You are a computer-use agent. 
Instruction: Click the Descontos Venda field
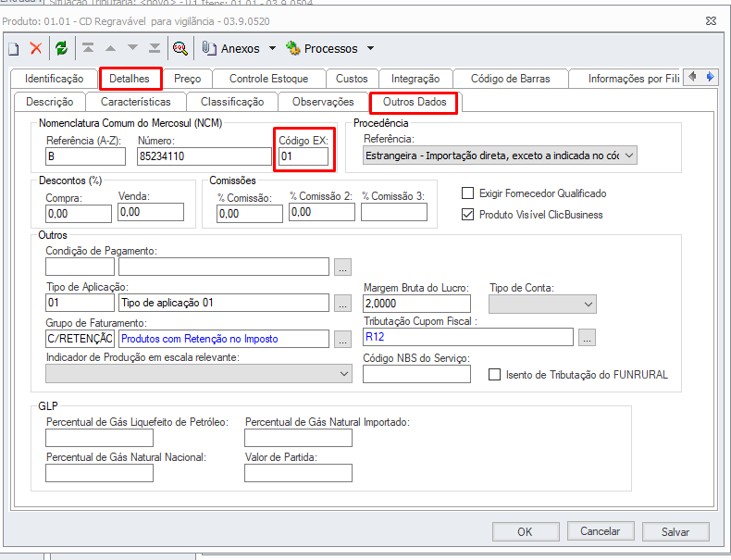151,212
